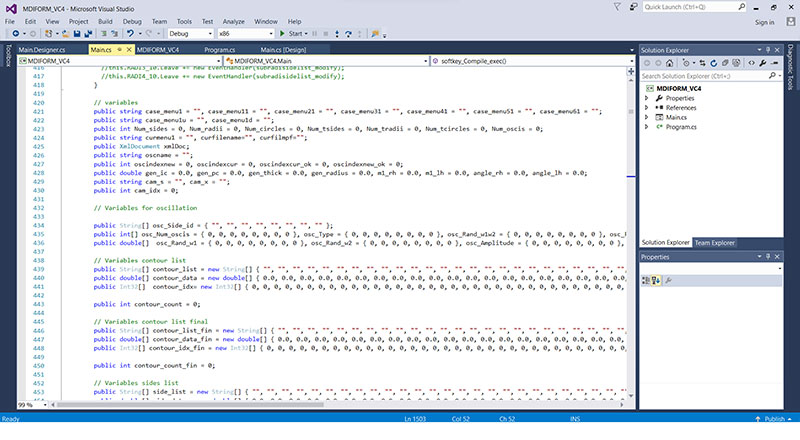This screenshot has height=440, width=800.
Task: Uncomment selected lines icon
Action: [x=114, y=34]
